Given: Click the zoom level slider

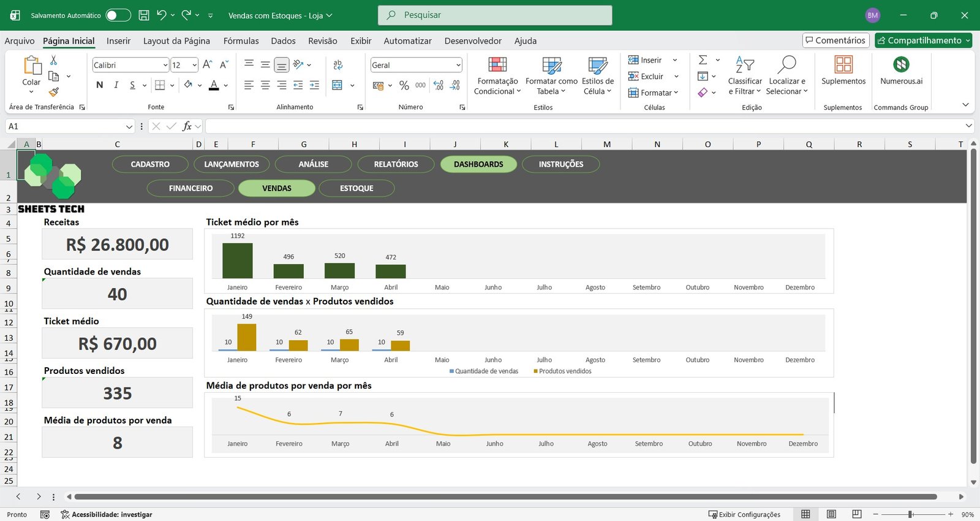Looking at the screenshot, I should (911, 514).
